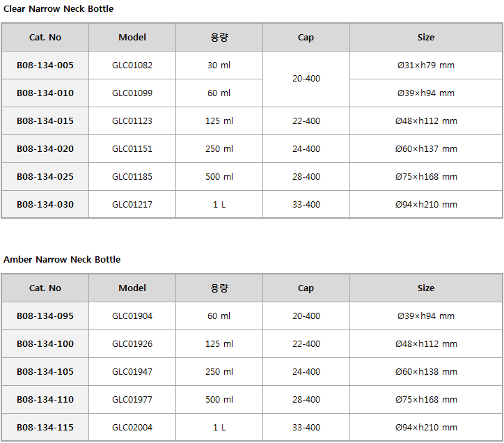Screen dimensions: 504x443
Task: Click model GLC01217
Action: point(132,205)
